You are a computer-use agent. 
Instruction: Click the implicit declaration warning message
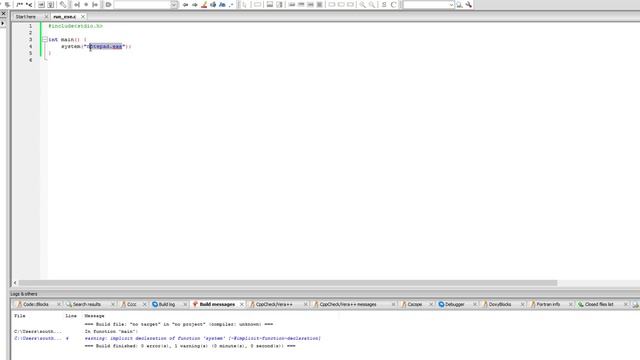click(202, 338)
